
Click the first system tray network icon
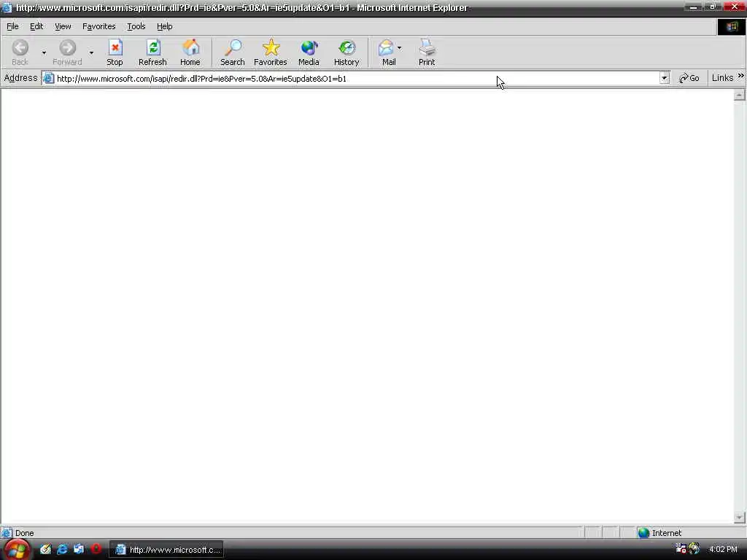[x=681, y=548]
